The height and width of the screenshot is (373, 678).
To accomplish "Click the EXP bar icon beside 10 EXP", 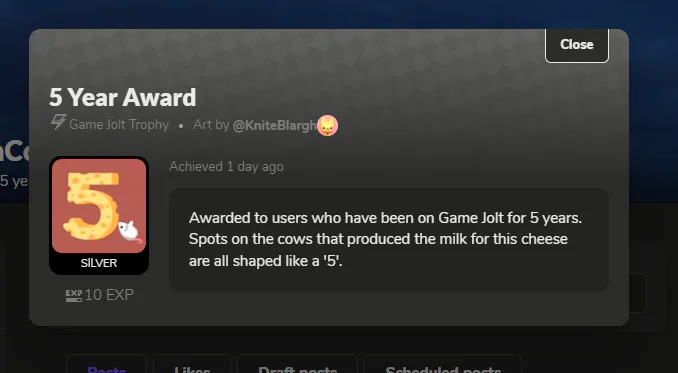I will point(74,296).
